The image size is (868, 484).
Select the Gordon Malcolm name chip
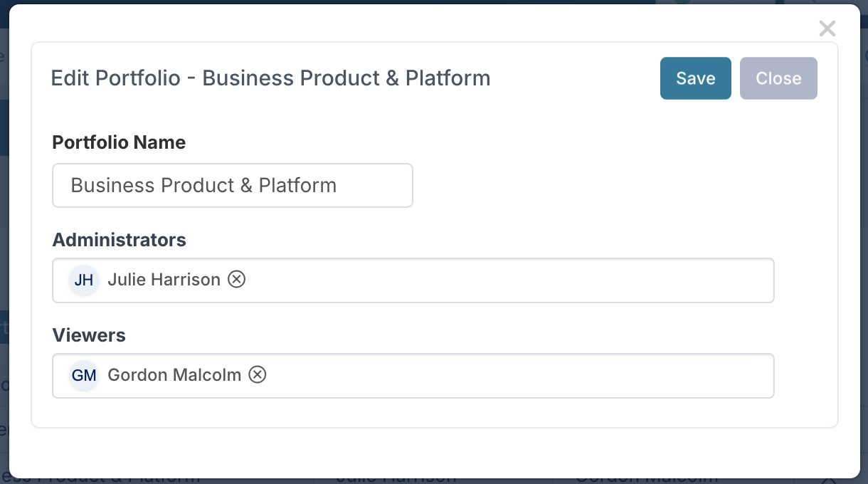point(174,374)
